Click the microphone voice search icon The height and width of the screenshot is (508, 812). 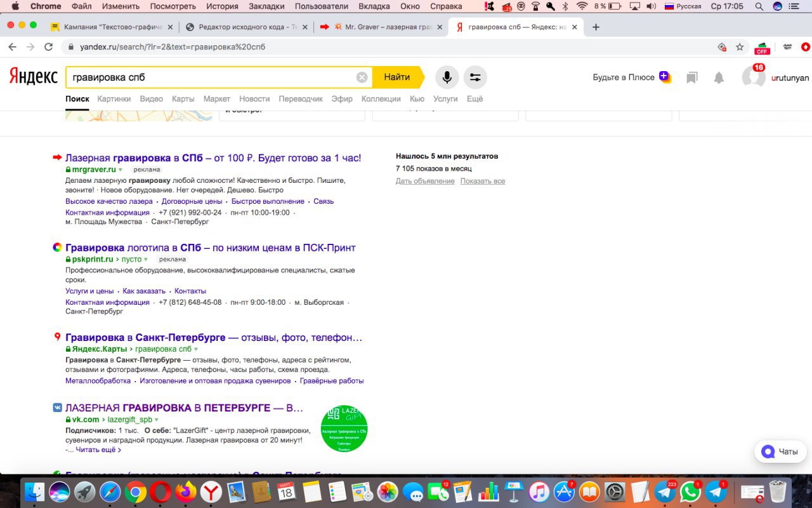pos(447,77)
